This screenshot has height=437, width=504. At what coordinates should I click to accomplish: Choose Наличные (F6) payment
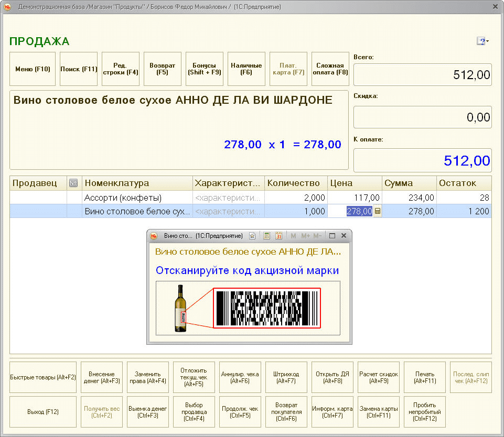coord(246,69)
